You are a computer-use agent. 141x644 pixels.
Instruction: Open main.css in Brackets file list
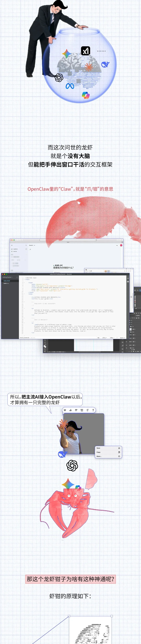(x=6, y=283)
